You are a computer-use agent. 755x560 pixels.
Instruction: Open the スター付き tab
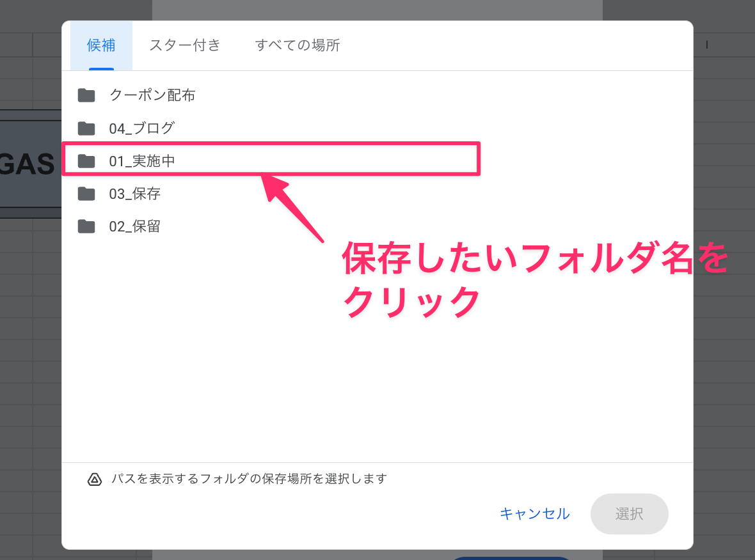(x=185, y=45)
